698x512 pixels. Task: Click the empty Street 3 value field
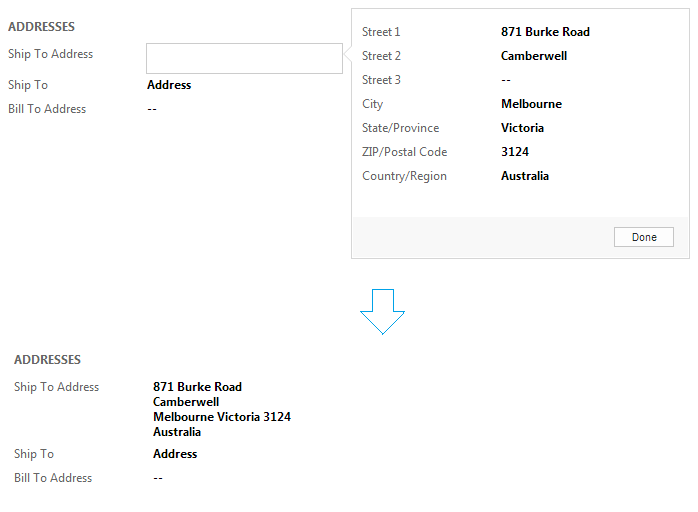[506, 80]
